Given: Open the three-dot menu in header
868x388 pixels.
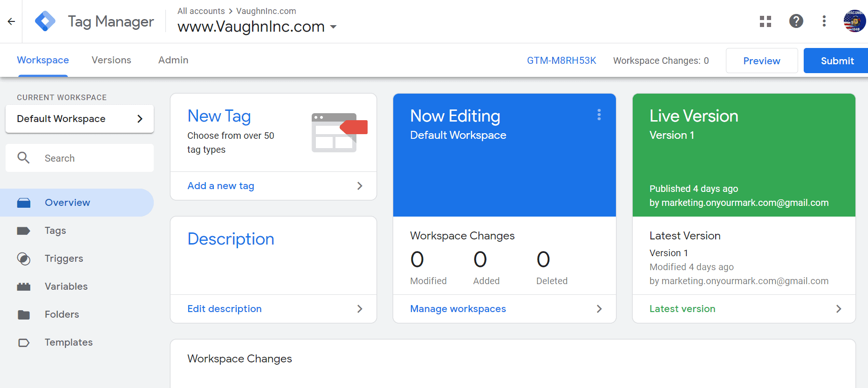Looking at the screenshot, I should pyautogui.click(x=824, y=21).
